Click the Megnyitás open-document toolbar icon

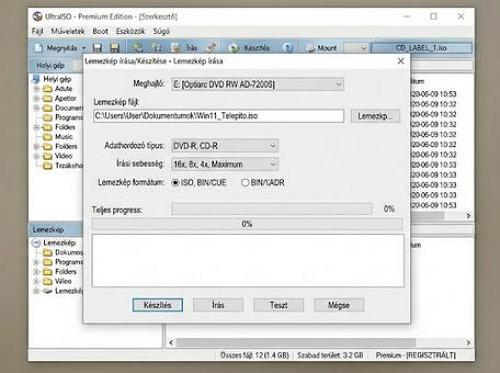pyautogui.click(x=39, y=48)
